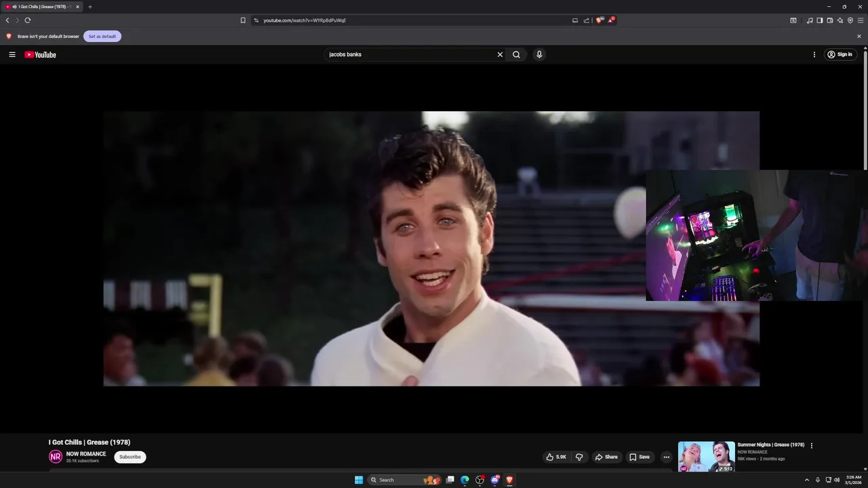Open the tray microphone indicator
This screenshot has height=488, width=868.
[x=817, y=480]
